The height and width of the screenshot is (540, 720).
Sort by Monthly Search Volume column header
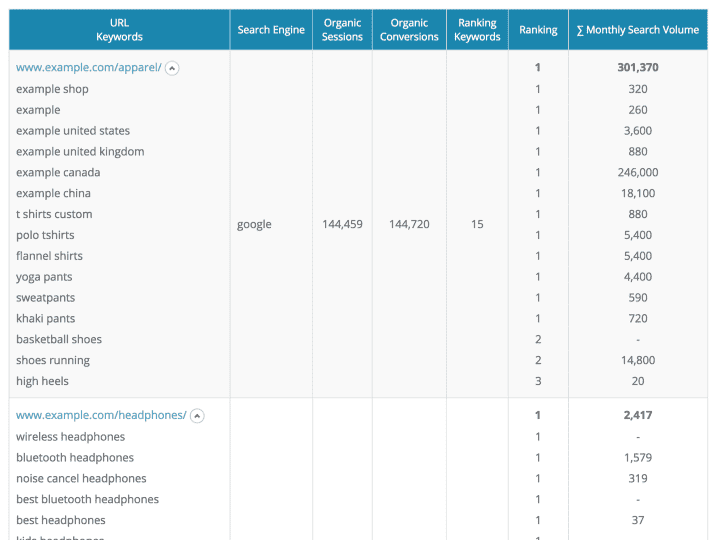638,30
